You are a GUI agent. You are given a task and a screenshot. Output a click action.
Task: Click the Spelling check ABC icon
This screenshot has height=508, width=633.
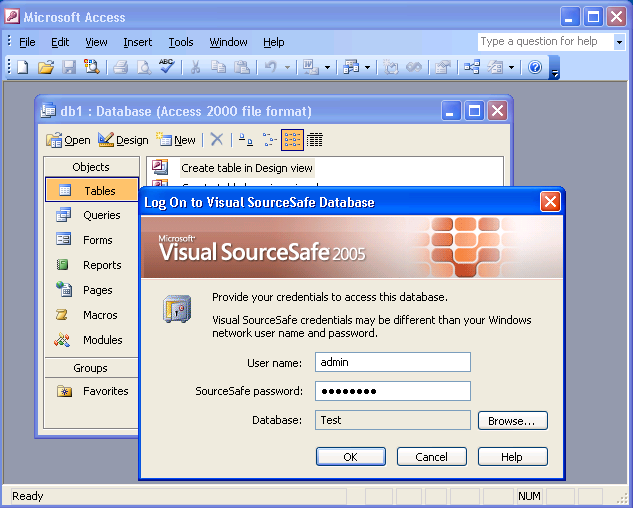coord(166,67)
